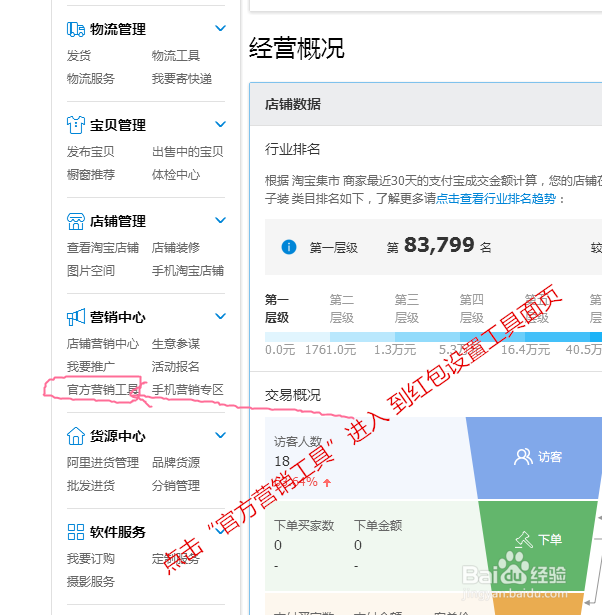Click the blue 访客 funnel segment
602x615 pixels.
535,458
